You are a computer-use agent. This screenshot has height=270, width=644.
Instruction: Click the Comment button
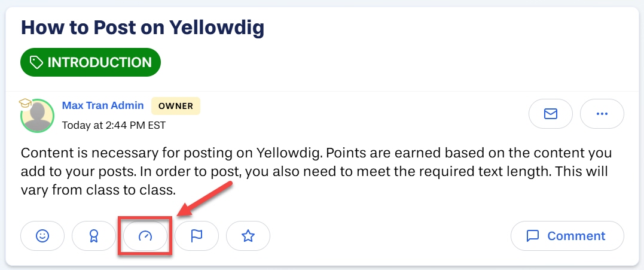[567, 236]
